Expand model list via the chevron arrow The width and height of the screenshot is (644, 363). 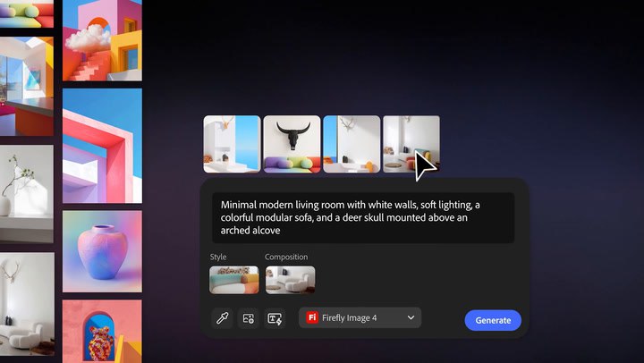click(411, 317)
